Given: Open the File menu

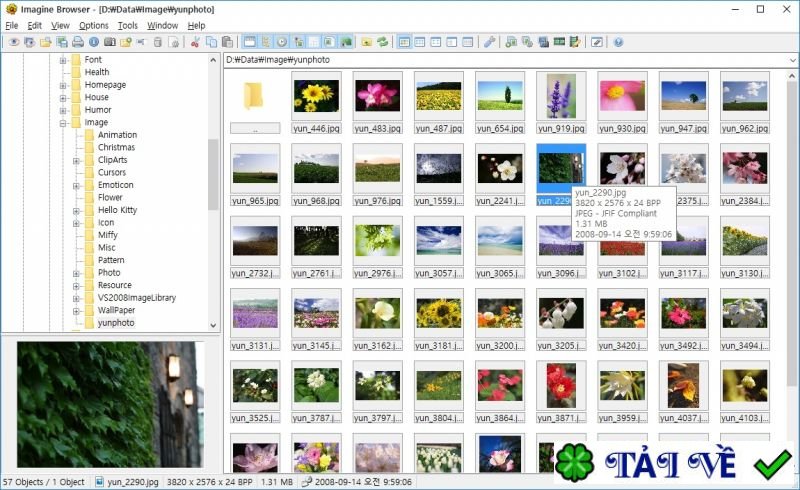Looking at the screenshot, I should point(12,26).
